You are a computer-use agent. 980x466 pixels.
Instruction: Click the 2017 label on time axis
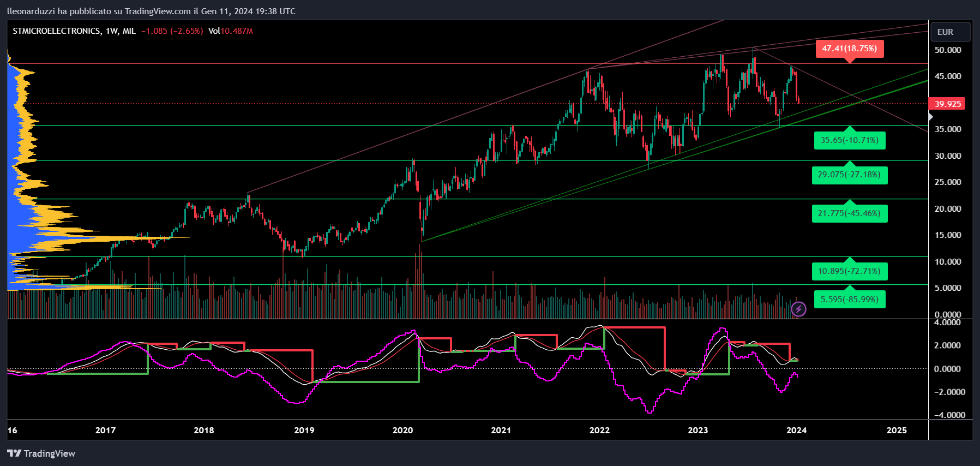[105, 430]
